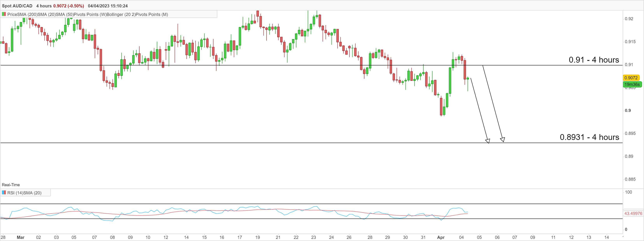Click the 4 hours timeframe label in header
Image resolution: width=644 pixels, height=241 pixels.
[x=44, y=6]
